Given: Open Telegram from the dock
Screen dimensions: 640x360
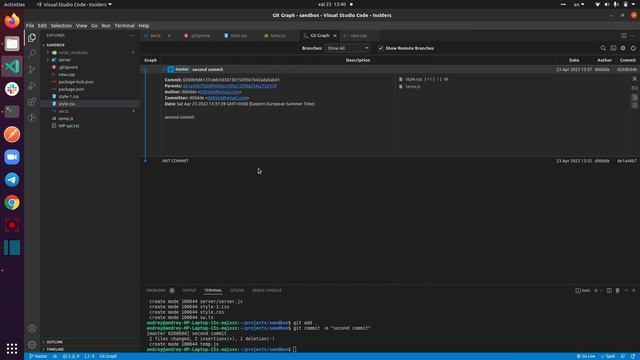Looking at the screenshot, I should coord(12,180).
